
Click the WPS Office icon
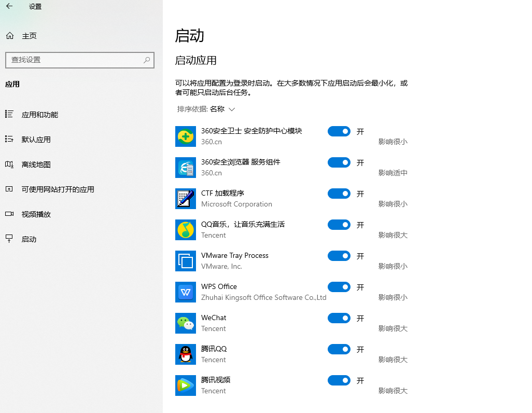185,292
